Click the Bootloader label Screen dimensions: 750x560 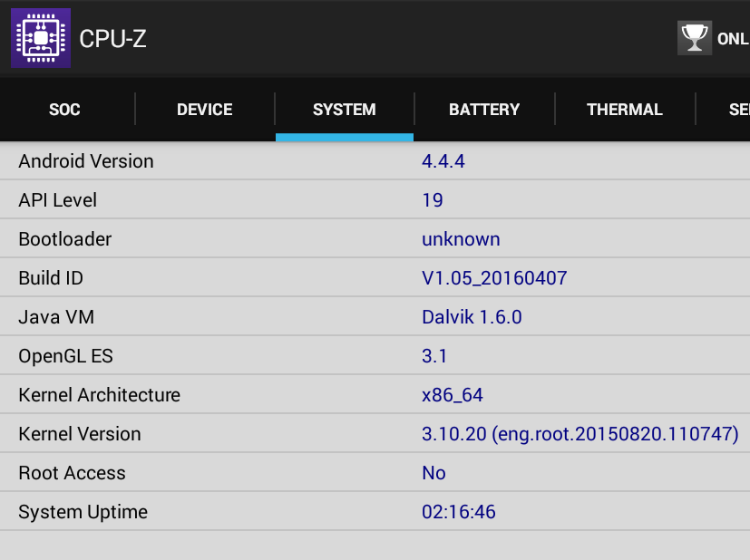coord(65,239)
